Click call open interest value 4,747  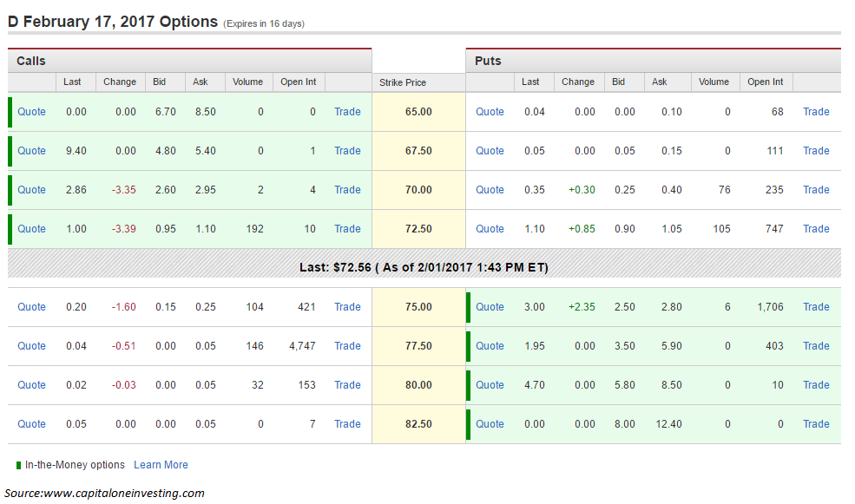click(302, 346)
